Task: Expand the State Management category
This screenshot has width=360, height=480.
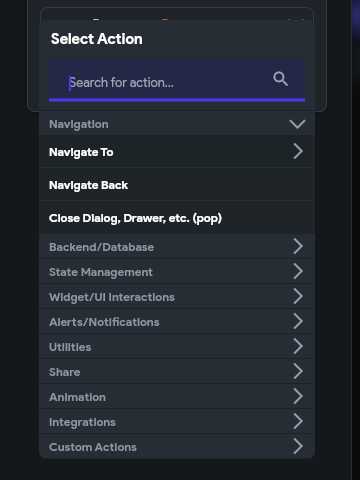Action: tap(177, 272)
